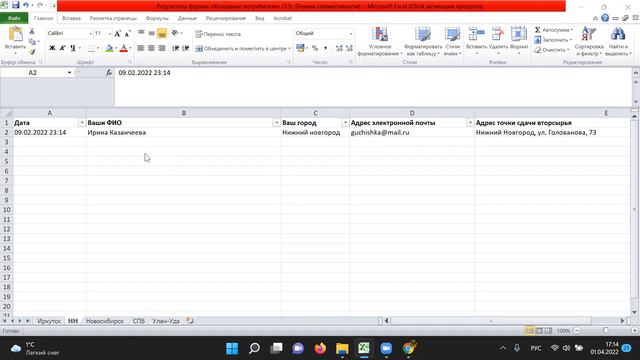The height and width of the screenshot is (360, 640).
Task: Click Автосумма button
Action: pyautogui.click(x=553, y=30)
